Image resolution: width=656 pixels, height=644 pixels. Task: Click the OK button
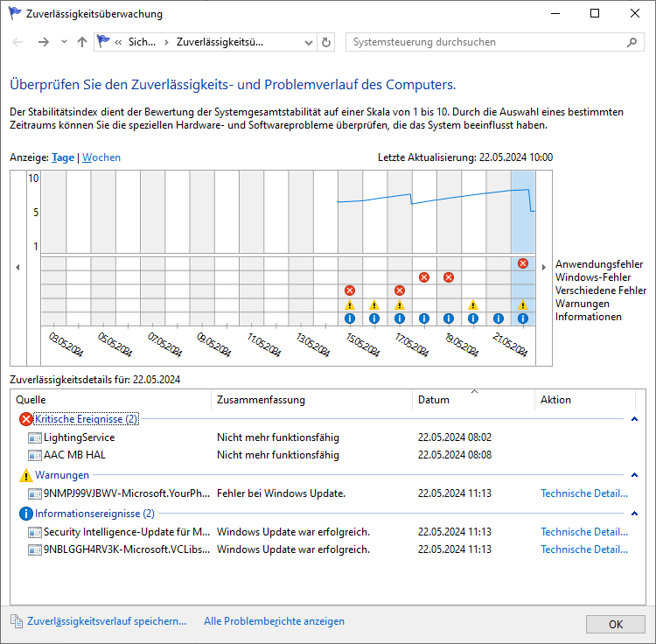pyautogui.click(x=616, y=625)
